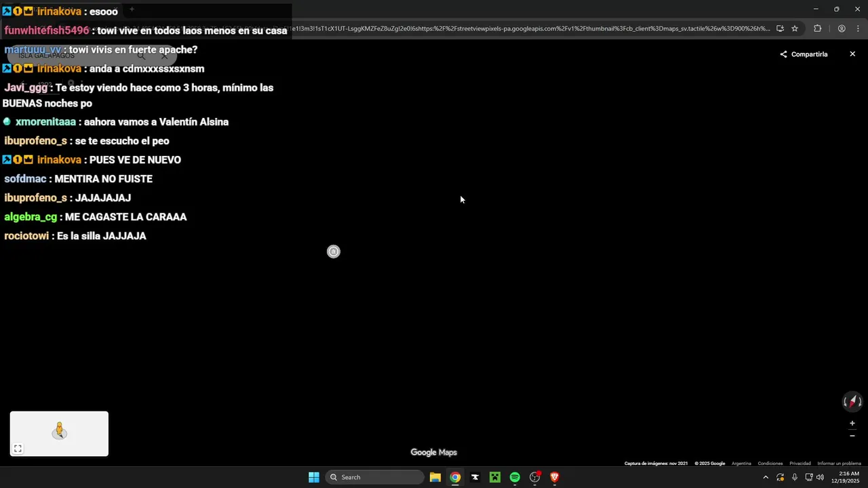Click the Pegman on the minimap
The image size is (868, 488).
(60, 430)
